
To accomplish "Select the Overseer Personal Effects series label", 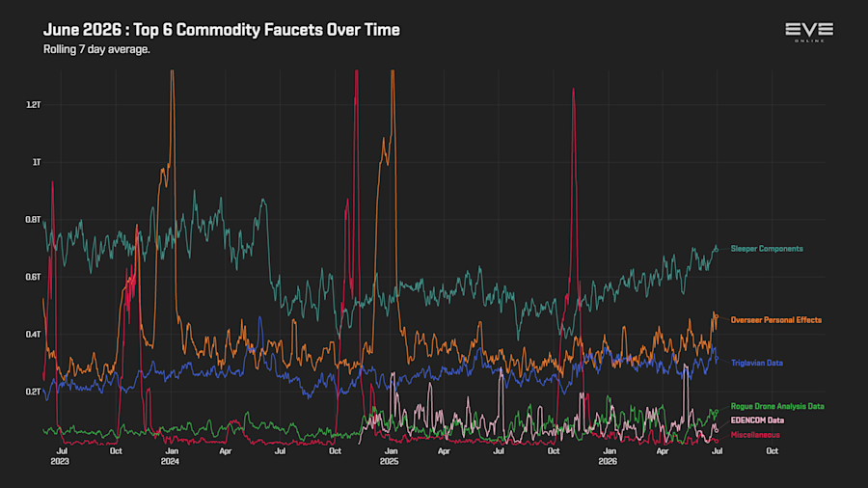I will coord(776,320).
